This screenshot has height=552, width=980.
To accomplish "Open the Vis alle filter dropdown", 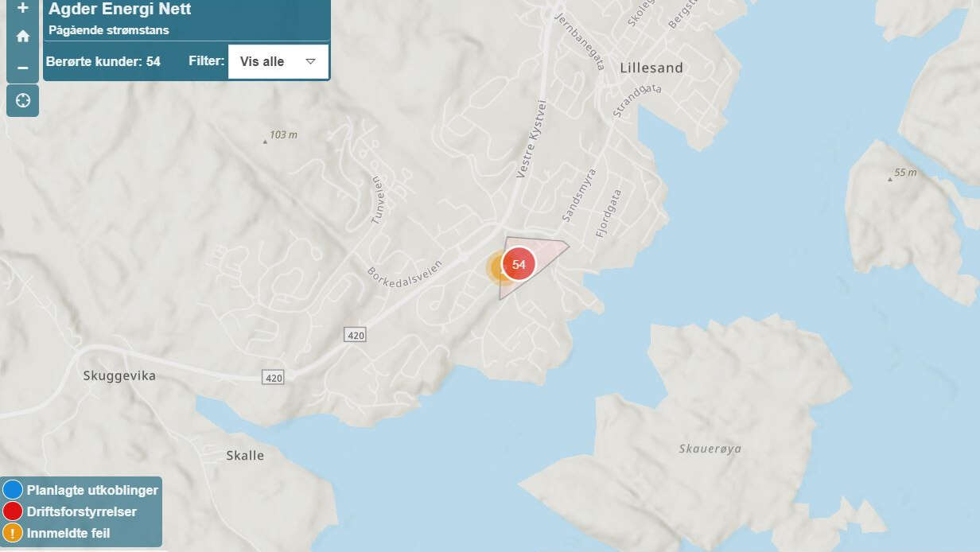I will coord(278,61).
